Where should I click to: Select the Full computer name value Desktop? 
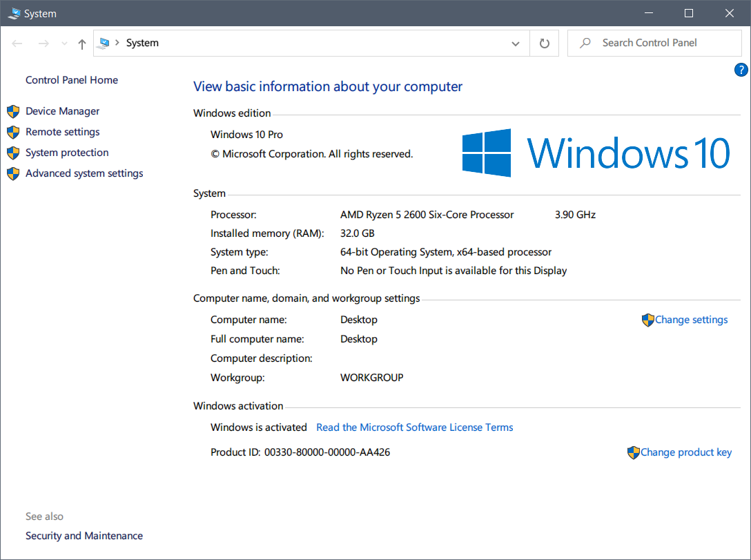(x=359, y=338)
